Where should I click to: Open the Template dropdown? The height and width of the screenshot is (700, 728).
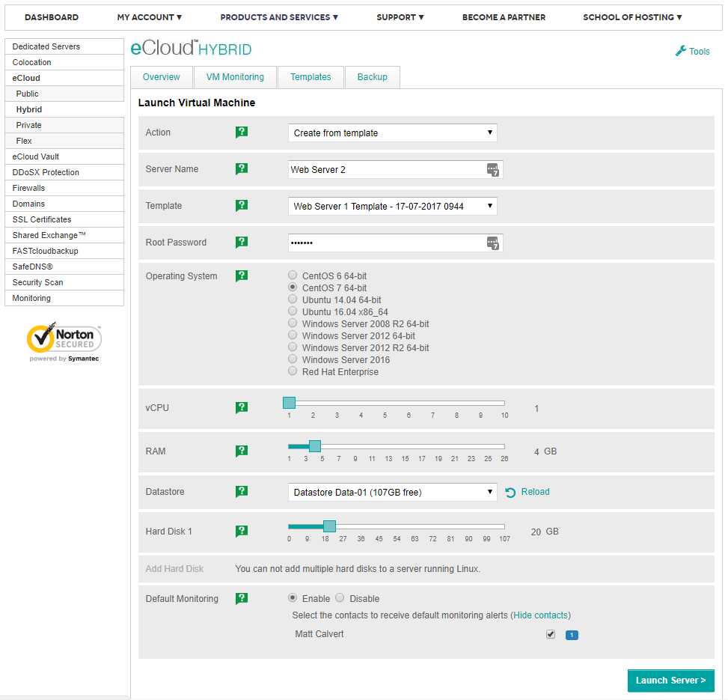[392, 206]
